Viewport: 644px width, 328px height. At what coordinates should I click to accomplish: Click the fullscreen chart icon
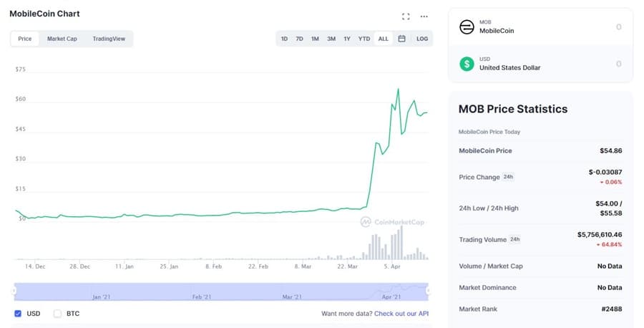406,16
